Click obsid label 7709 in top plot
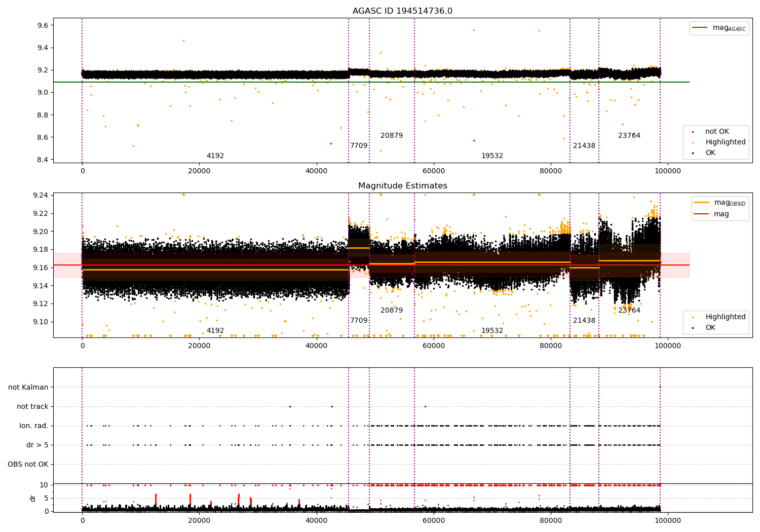The height and width of the screenshot is (532, 760). 359,146
